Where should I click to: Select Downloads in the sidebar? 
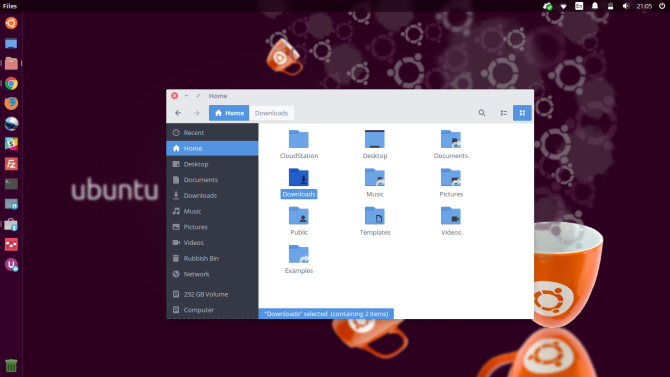(x=212, y=195)
